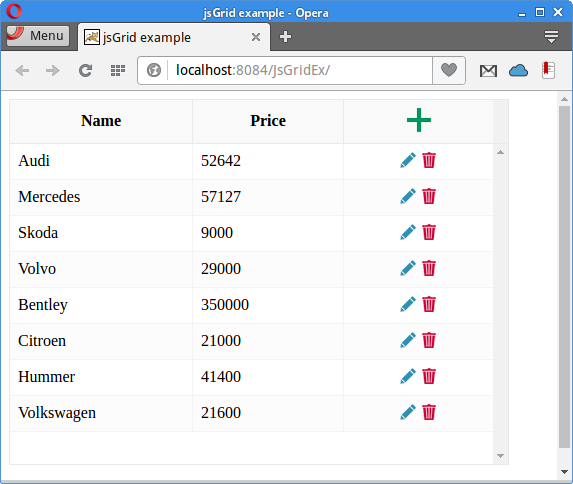The width and height of the screenshot is (573, 484).
Task: Delete the Mercedes row
Action: coord(429,196)
